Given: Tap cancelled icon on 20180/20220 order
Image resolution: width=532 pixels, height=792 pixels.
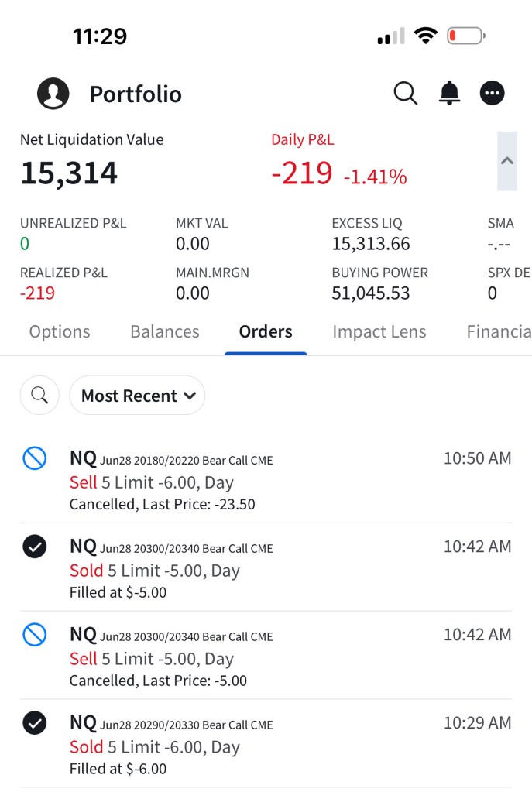Looking at the screenshot, I should tap(35, 459).
